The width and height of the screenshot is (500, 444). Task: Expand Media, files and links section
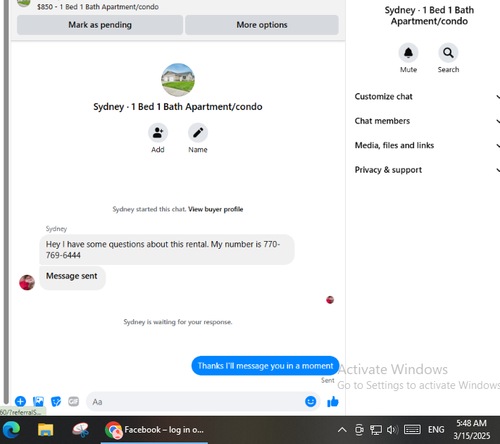[427, 145]
